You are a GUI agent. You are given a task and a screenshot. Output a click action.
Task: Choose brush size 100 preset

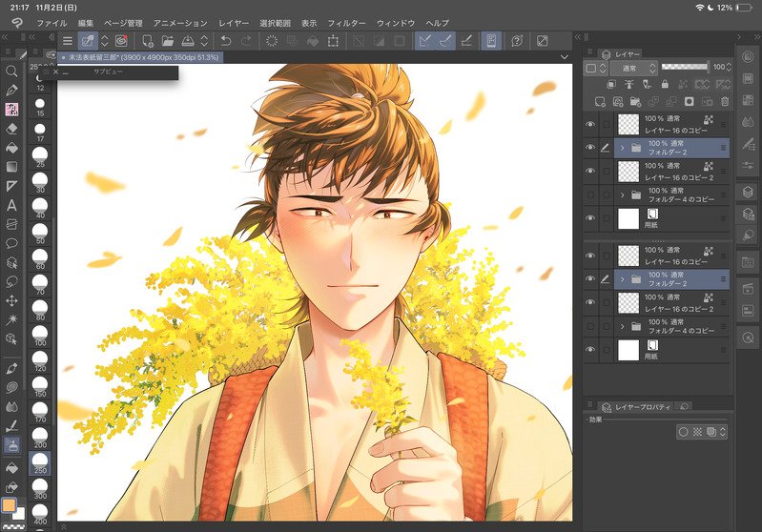40,335
